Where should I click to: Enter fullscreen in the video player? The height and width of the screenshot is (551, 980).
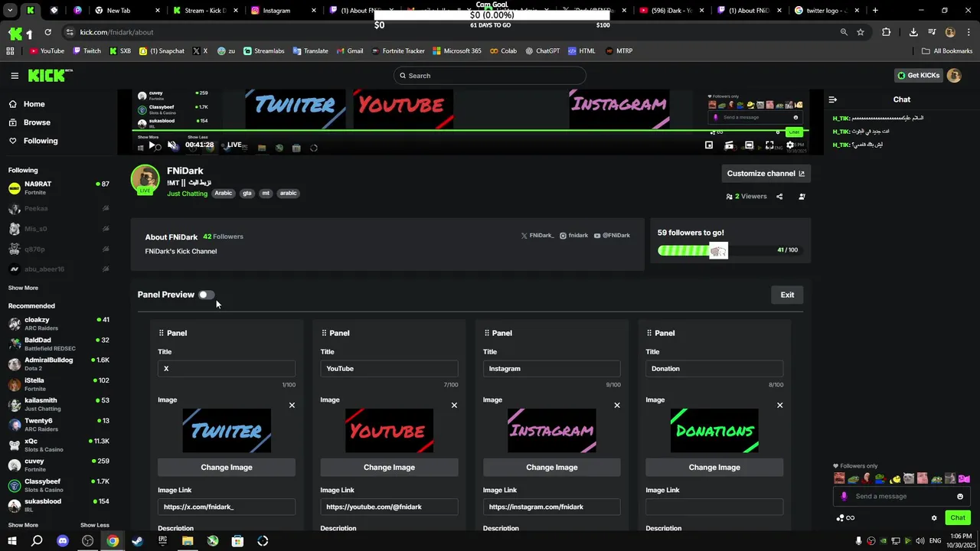pyautogui.click(x=769, y=145)
